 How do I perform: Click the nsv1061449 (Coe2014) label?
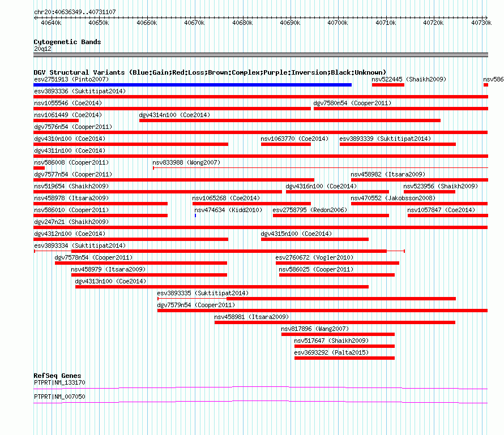[x=68, y=115]
